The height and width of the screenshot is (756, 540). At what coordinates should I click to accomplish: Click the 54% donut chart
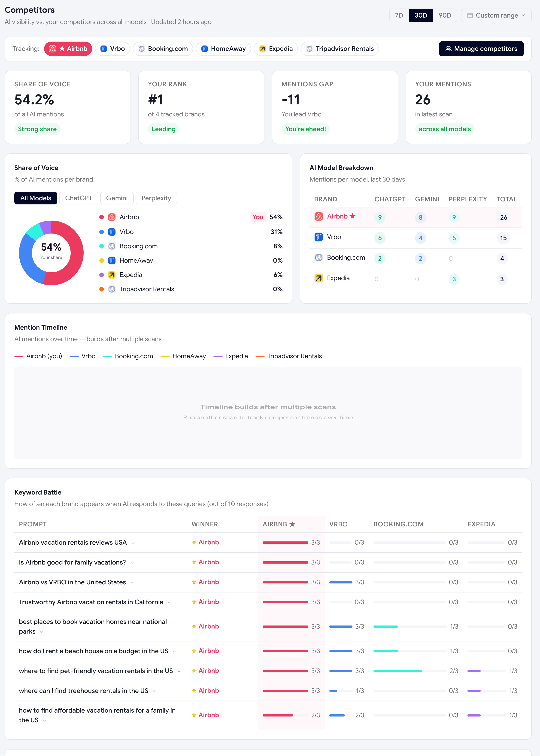tap(51, 253)
